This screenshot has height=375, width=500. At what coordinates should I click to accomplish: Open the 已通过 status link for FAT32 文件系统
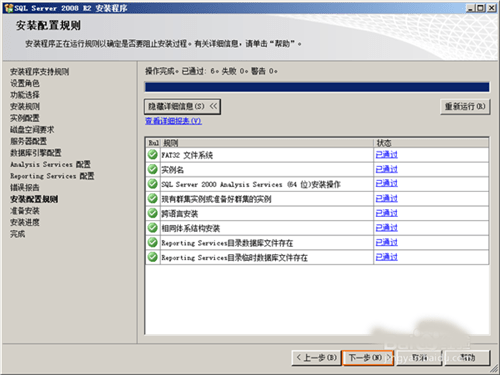click(x=387, y=155)
